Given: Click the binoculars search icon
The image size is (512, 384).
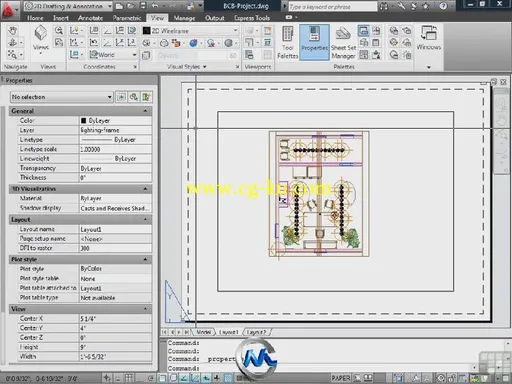Looking at the screenshot, I should (x=384, y=6).
